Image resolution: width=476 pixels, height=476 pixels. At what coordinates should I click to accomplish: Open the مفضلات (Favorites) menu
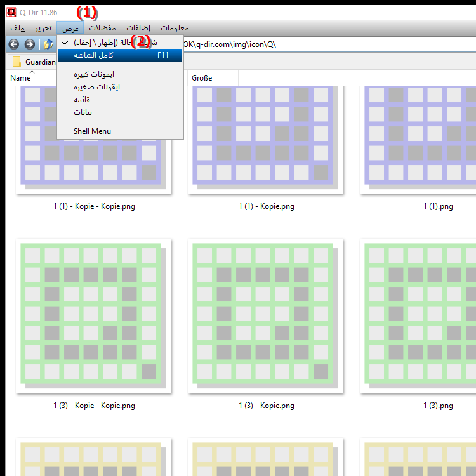[x=102, y=28]
